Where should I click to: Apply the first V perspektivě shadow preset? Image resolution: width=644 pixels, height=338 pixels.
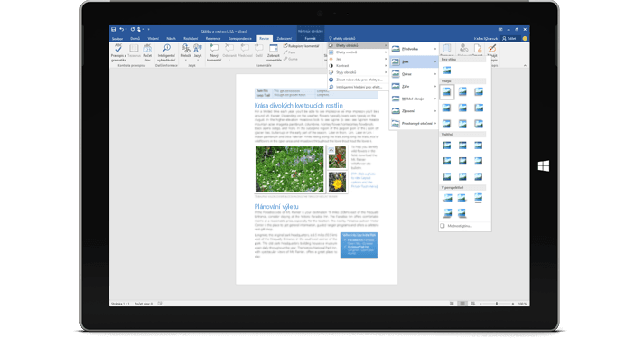coord(447,198)
